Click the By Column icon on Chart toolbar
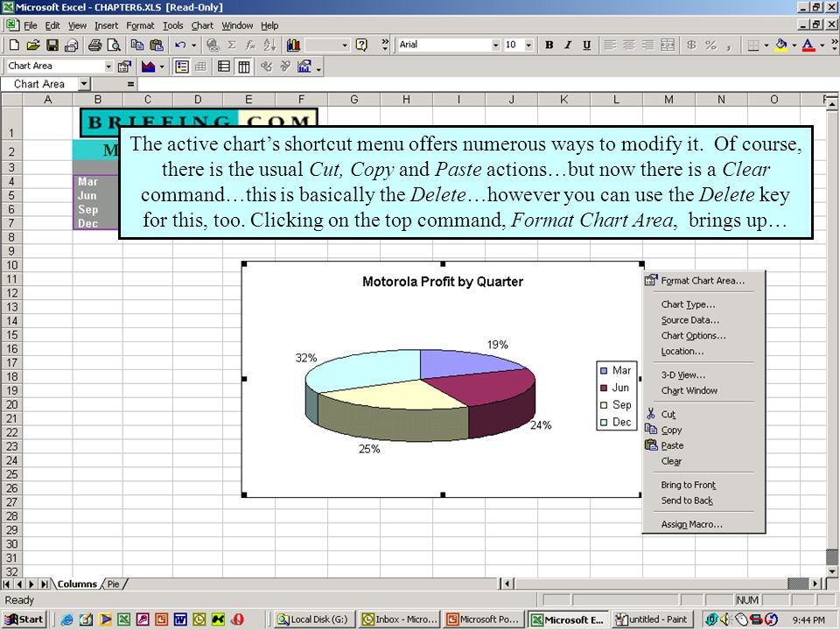840x630 pixels. pos(244,66)
